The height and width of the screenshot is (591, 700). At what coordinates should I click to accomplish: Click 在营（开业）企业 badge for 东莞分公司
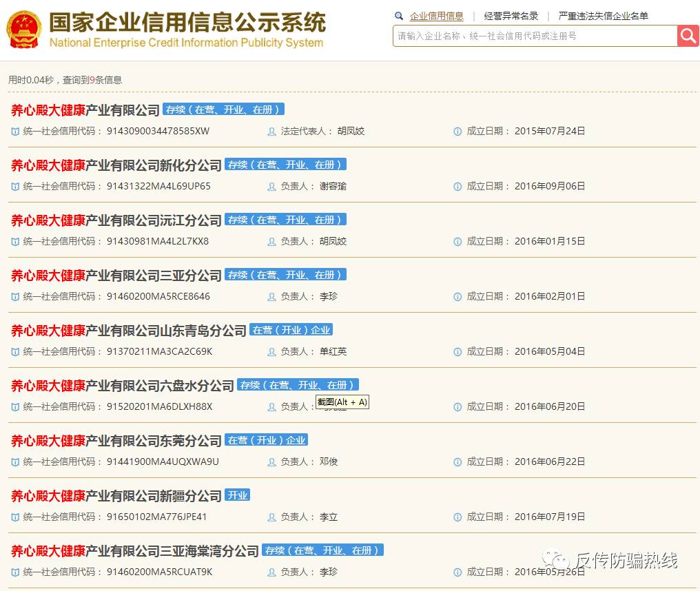[x=267, y=440]
